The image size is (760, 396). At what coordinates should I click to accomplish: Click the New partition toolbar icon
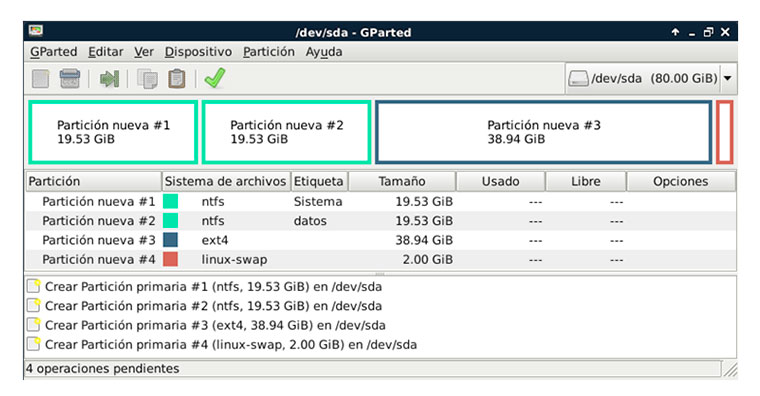point(41,79)
